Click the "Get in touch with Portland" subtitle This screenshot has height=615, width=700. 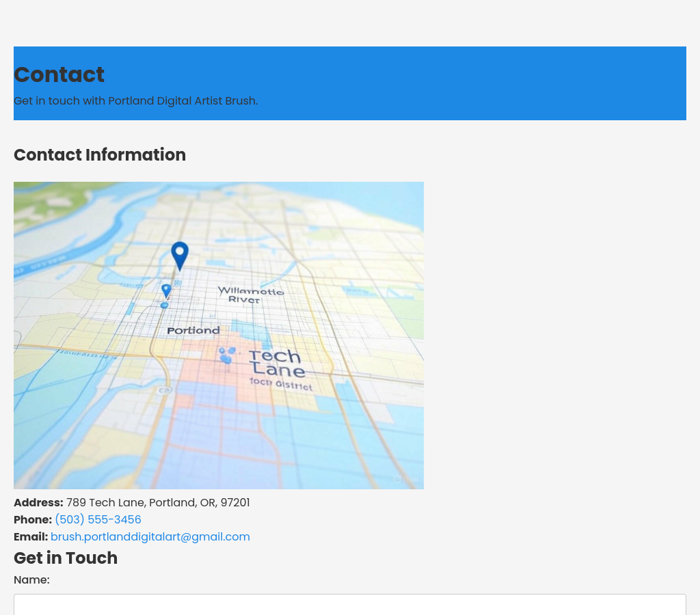(135, 100)
